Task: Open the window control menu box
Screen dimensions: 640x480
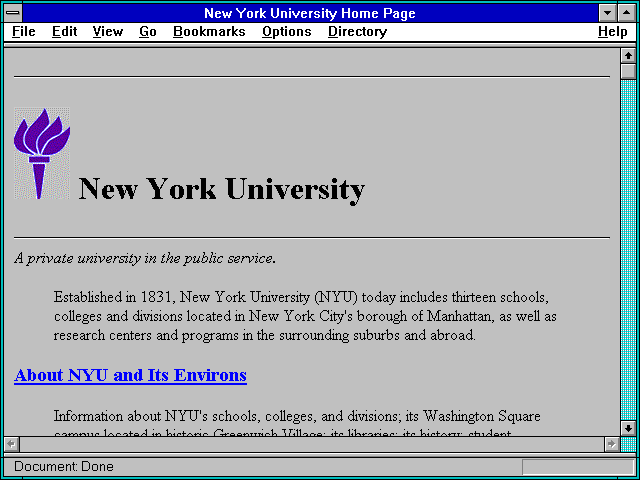Action: click(13, 13)
